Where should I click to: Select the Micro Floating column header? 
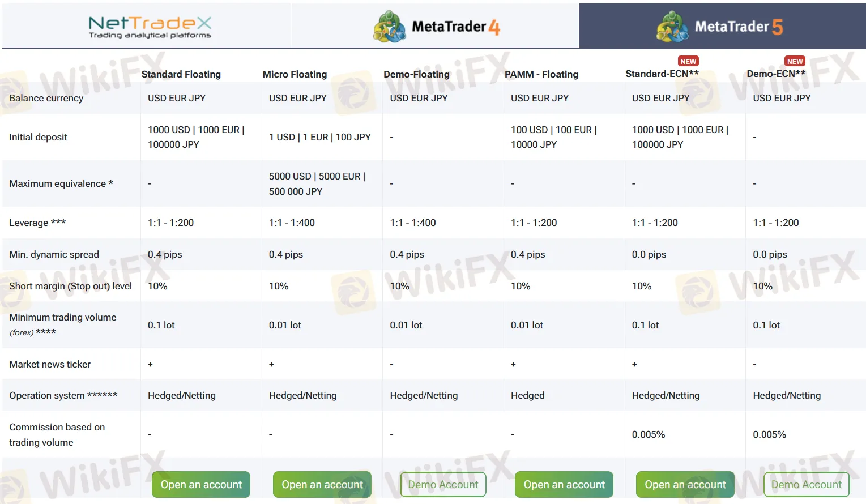click(295, 74)
